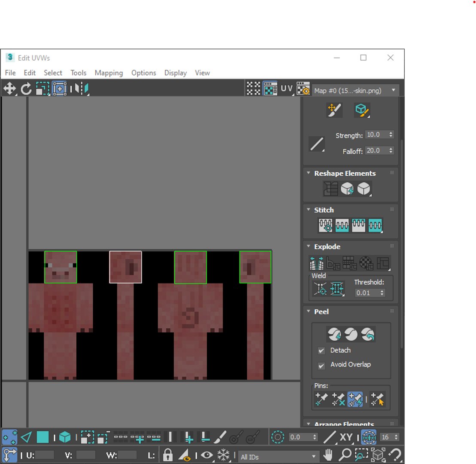Toggle the Show Map background icon
476x464 pixels.
[x=270, y=89]
